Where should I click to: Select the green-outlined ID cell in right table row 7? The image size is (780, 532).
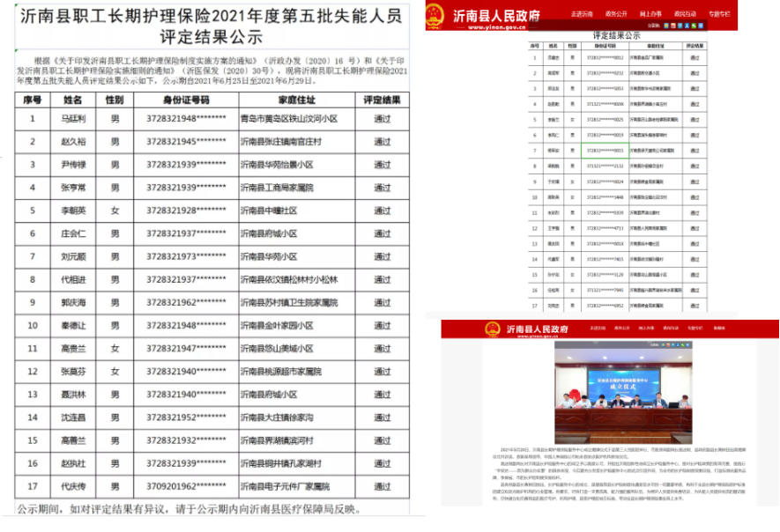pyautogui.click(x=605, y=151)
